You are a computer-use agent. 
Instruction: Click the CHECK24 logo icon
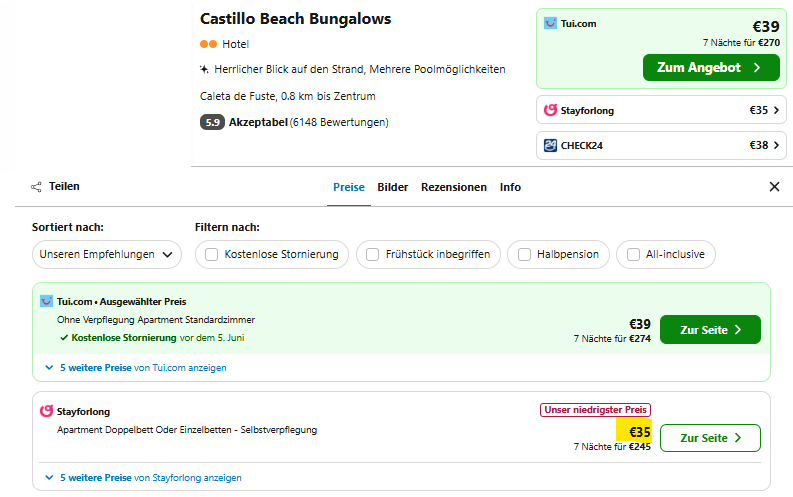point(550,146)
